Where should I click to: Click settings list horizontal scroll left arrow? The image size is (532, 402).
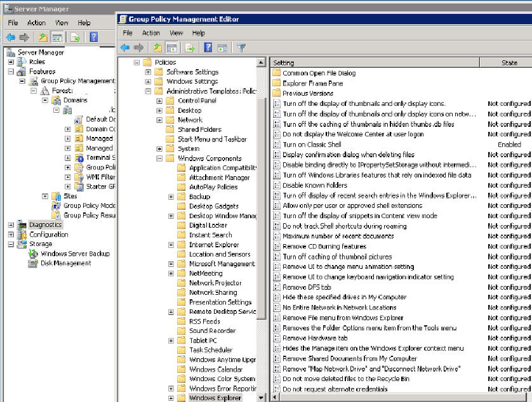[274, 398]
